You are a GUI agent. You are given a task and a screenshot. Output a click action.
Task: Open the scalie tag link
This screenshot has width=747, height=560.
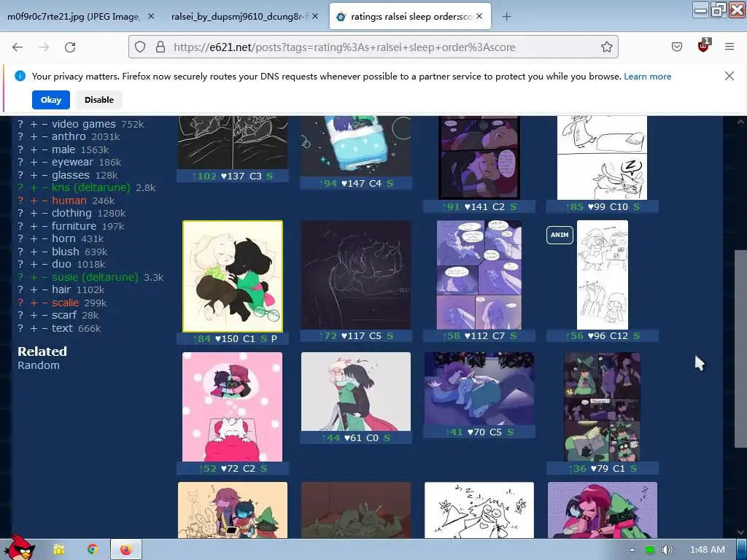tap(65, 303)
